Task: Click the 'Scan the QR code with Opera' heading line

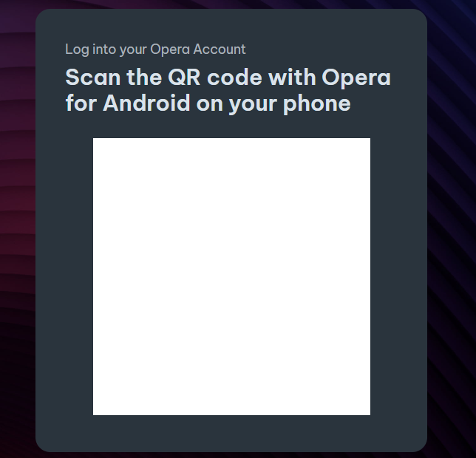Action: pyautogui.click(x=228, y=78)
